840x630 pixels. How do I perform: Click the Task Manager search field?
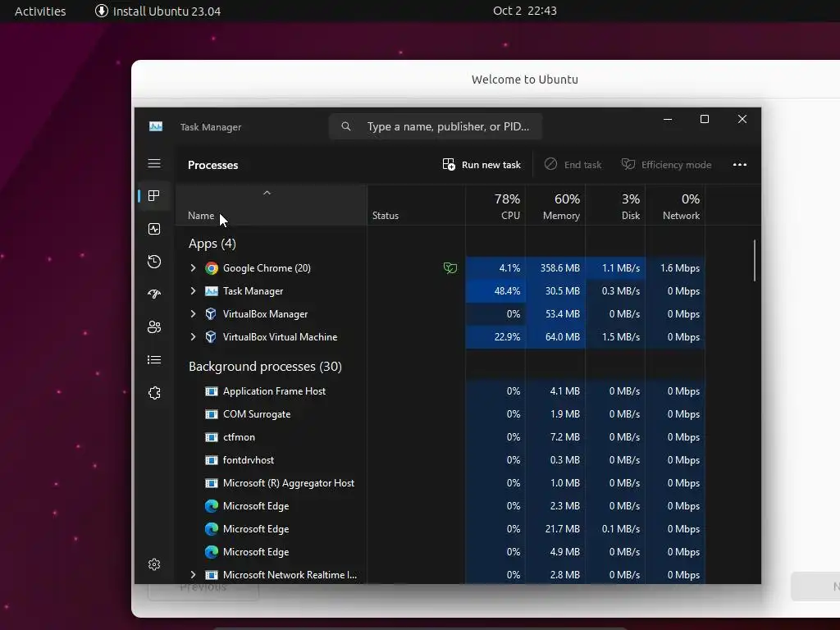tap(436, 126)
